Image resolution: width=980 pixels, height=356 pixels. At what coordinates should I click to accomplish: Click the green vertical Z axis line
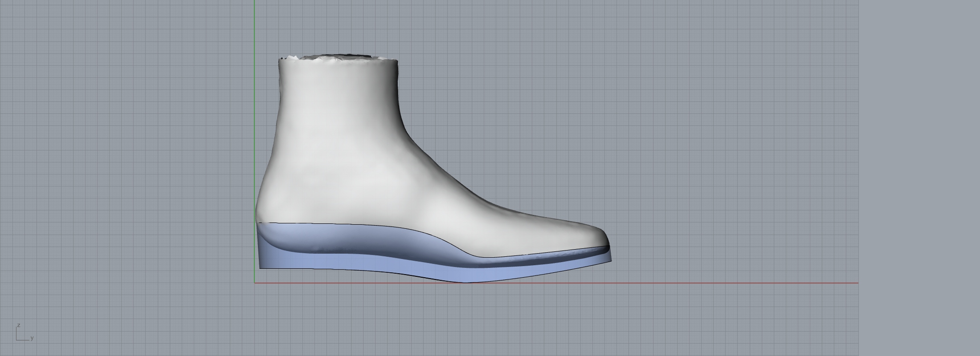(254, 133)
